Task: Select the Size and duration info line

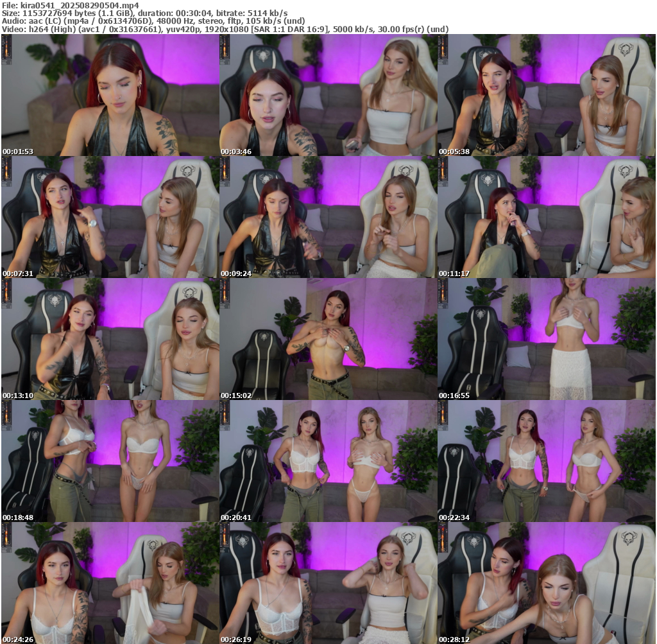Action: [144, 13]
